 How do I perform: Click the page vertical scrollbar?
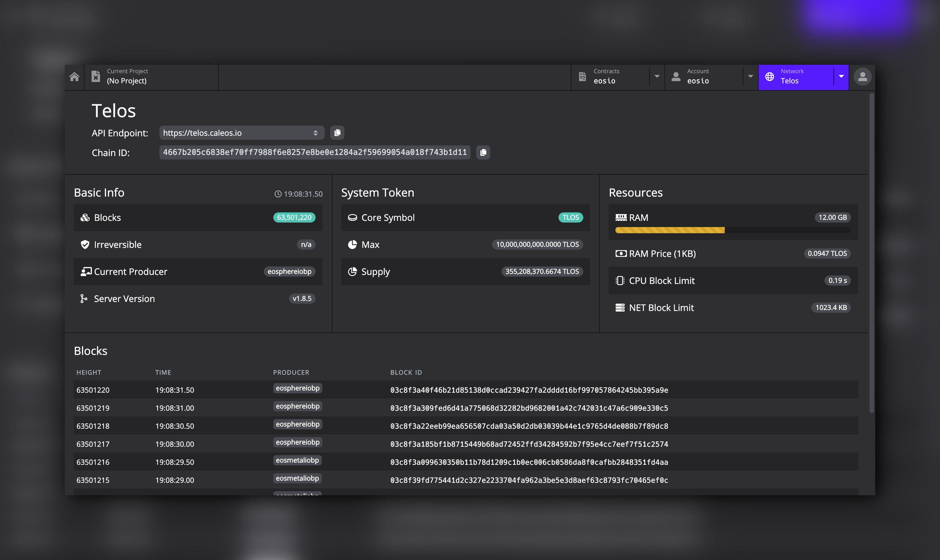point(871,253)
